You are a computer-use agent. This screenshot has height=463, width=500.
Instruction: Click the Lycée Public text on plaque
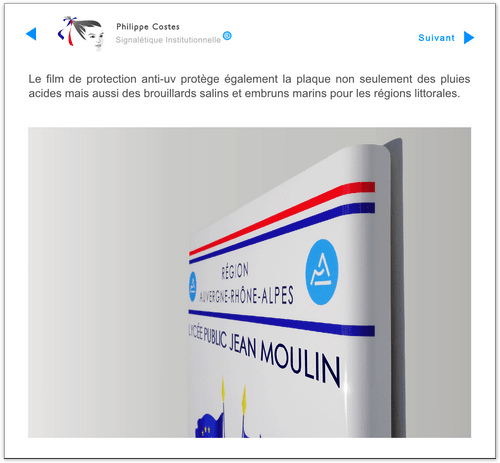(208, 336)
